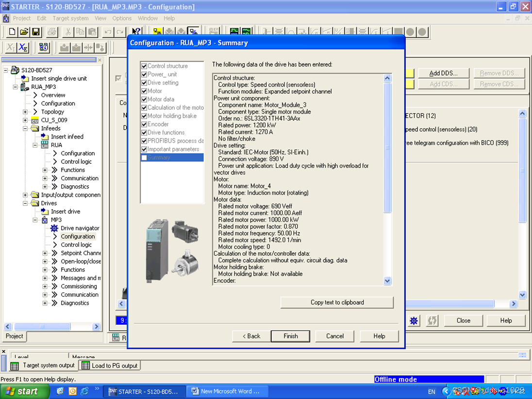Save project using the floppy disk icon
This screenshot has width=532, height=399.
pyautogui.click(x=35, y=32)
